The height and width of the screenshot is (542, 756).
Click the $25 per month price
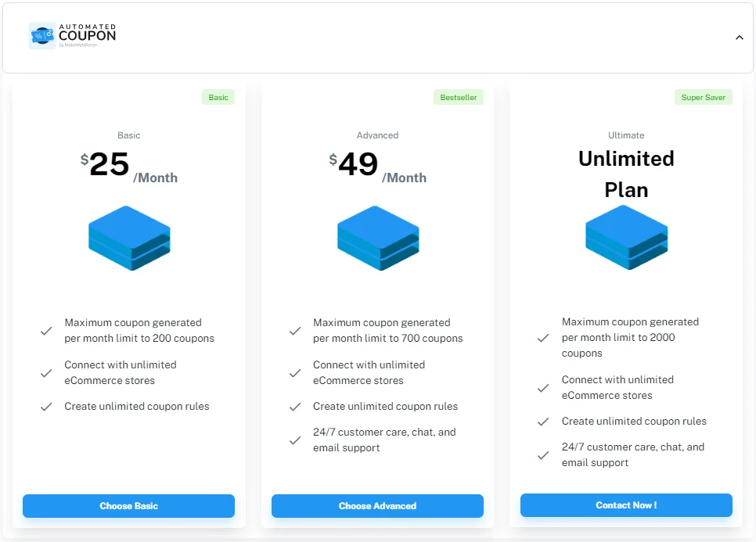click(108, 164)
